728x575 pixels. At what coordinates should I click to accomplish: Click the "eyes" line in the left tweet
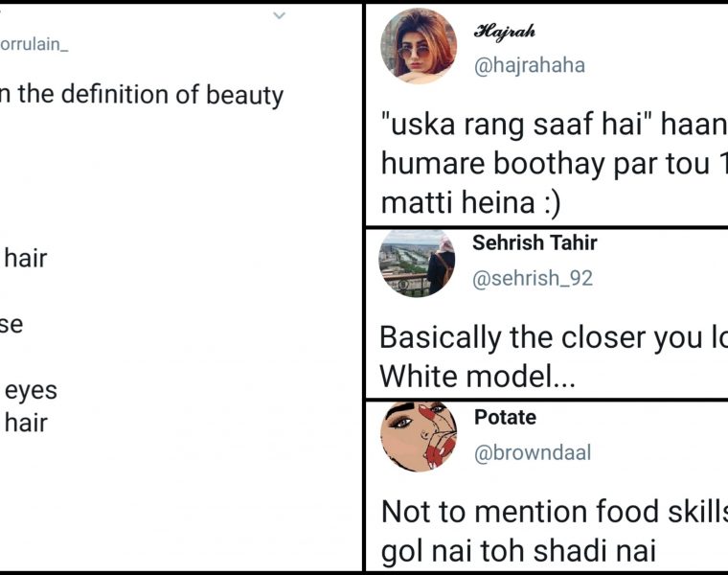31,390
